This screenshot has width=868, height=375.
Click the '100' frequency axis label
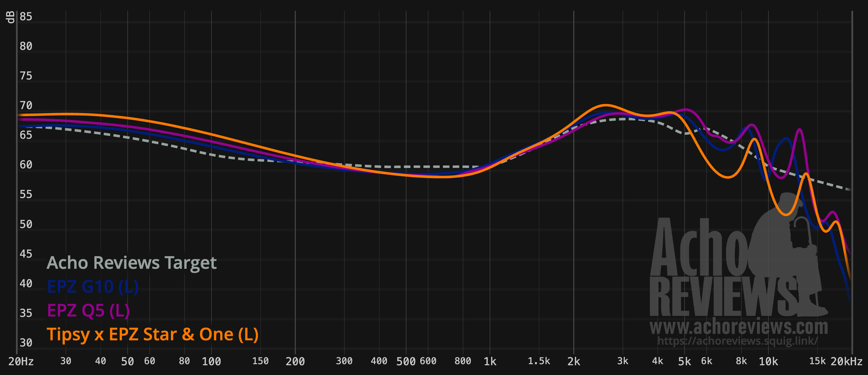tap(211, 361)
